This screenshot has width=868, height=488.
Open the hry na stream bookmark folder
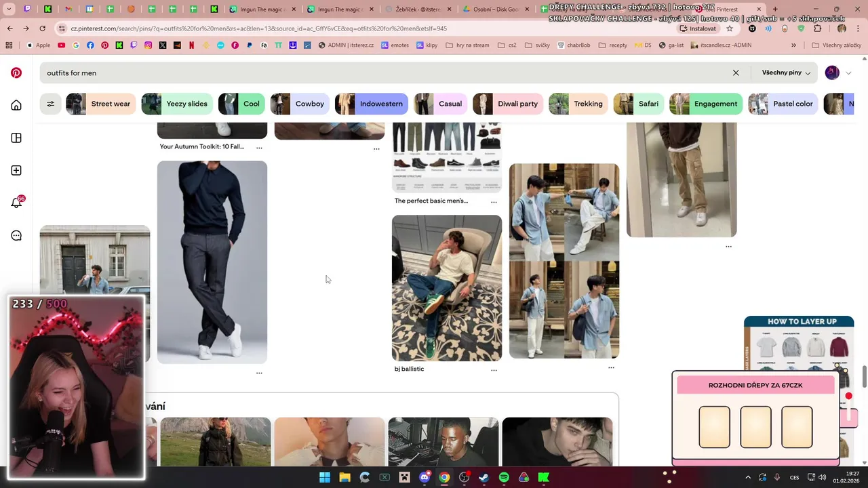pos(467,45)
